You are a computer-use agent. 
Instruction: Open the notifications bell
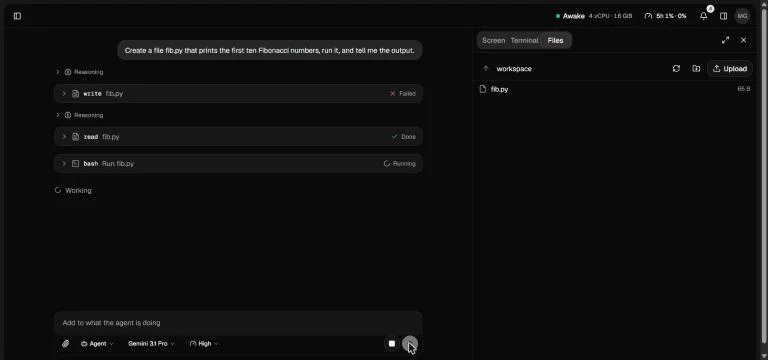pyautogui.click(x=703, y=16)
